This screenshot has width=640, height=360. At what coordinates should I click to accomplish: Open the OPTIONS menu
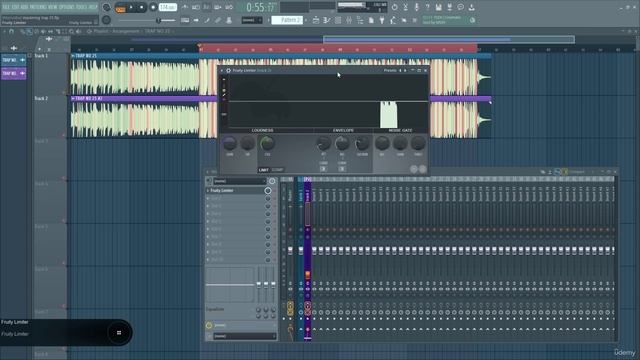(67, 7)
